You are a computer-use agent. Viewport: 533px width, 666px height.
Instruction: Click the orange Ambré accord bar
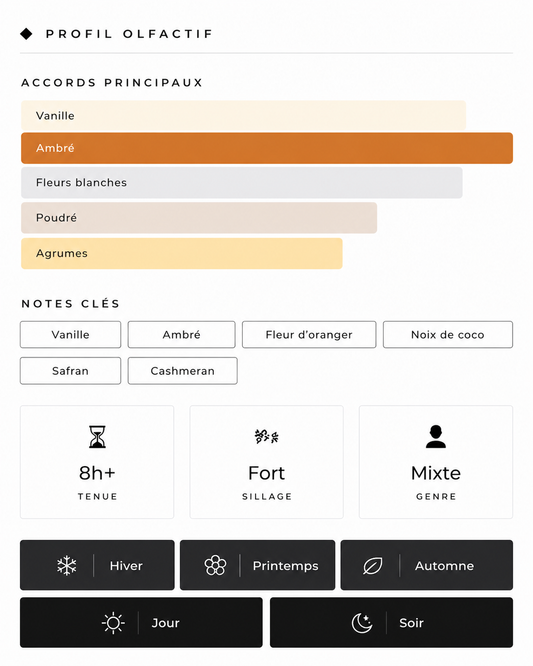coord(267,148)
